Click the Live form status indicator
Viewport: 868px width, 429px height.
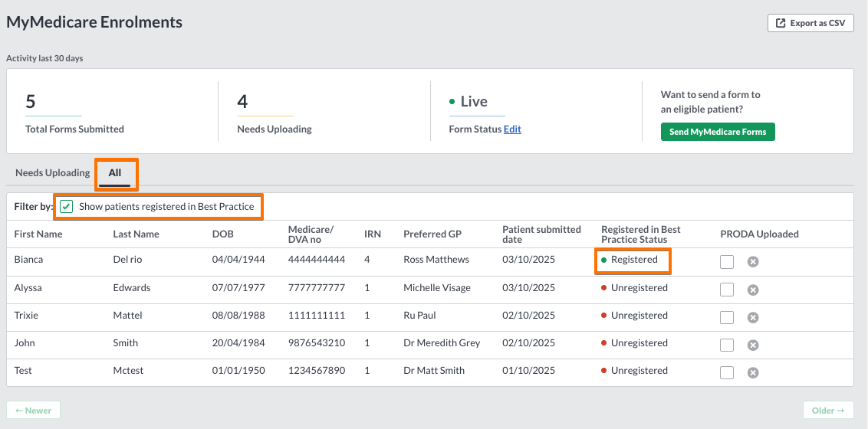(x=469, y=102)
